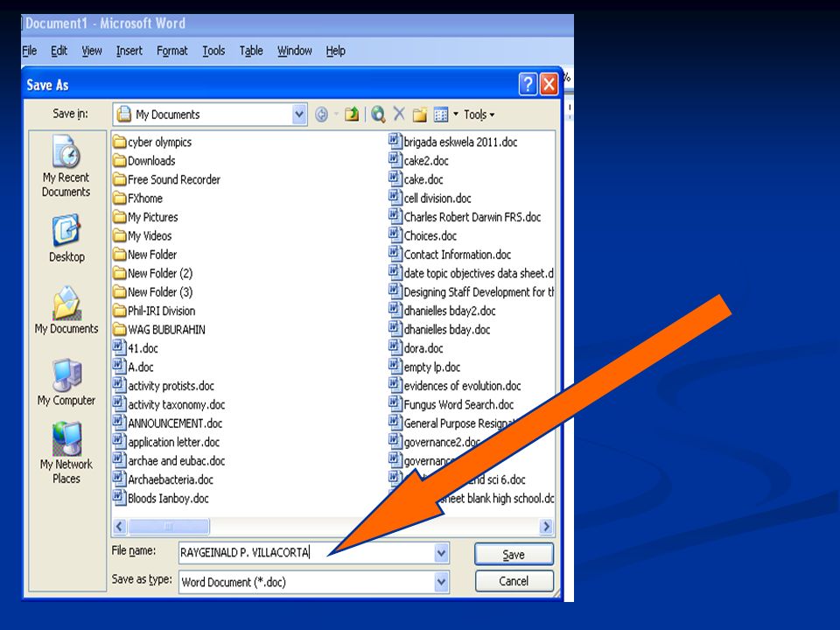Expand the File name dropdown arrow

point(441,552)
